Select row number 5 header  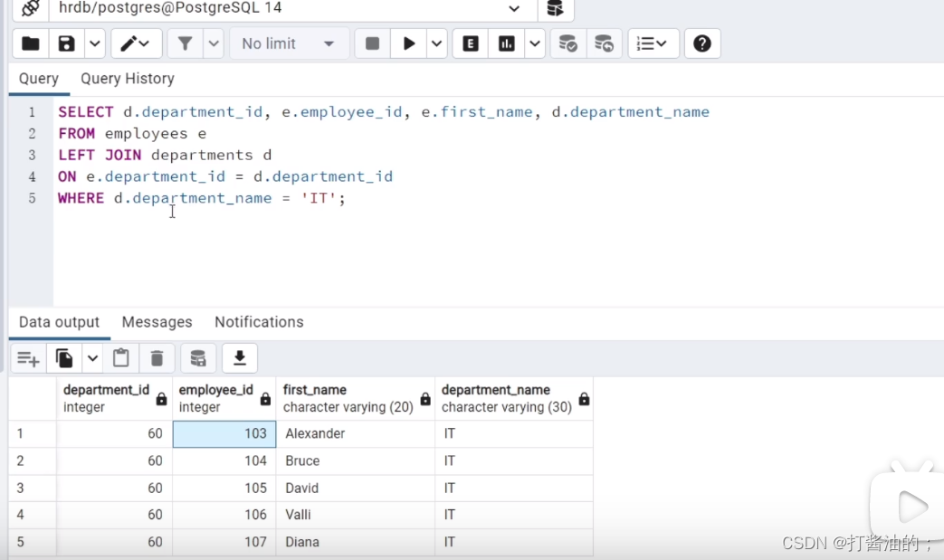[x=33, y=543]
